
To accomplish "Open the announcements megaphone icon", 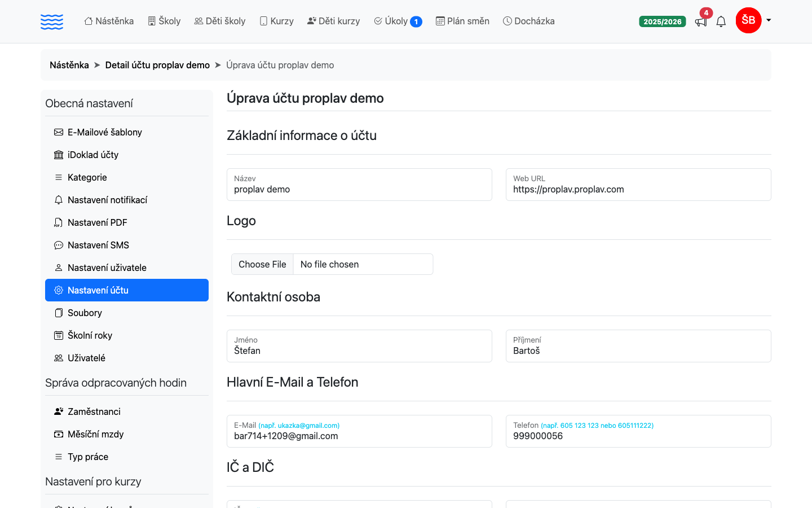I will (701, 22).
